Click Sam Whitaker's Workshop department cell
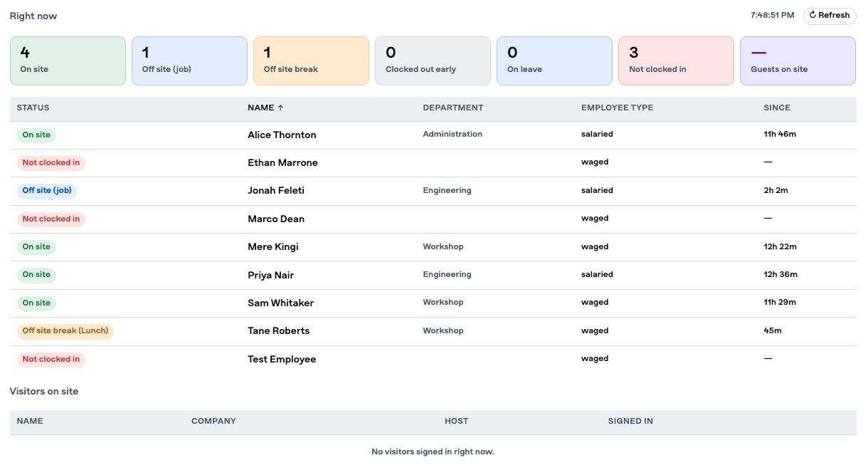 (443, 302)
